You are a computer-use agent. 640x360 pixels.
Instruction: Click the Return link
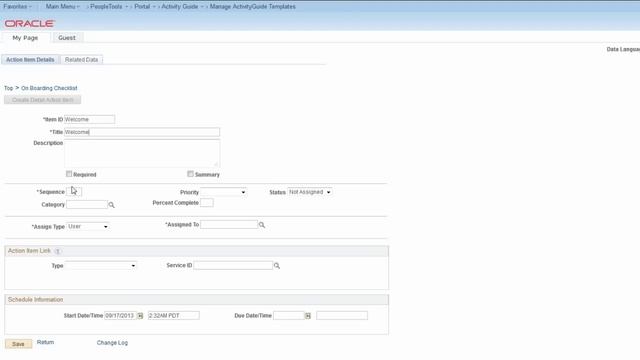point(45,342)
